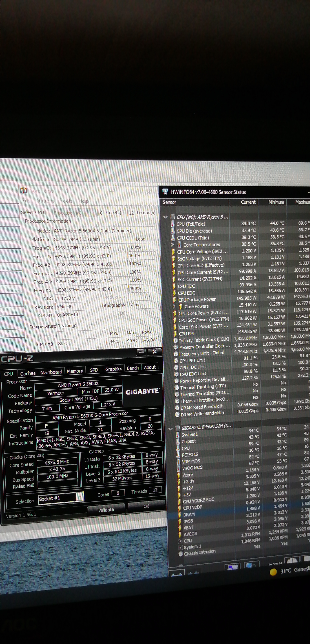This screenshot has height=644, width=310.
Task: Click the thermometer icon beside Core Temperatures
Action: point(179,244)
